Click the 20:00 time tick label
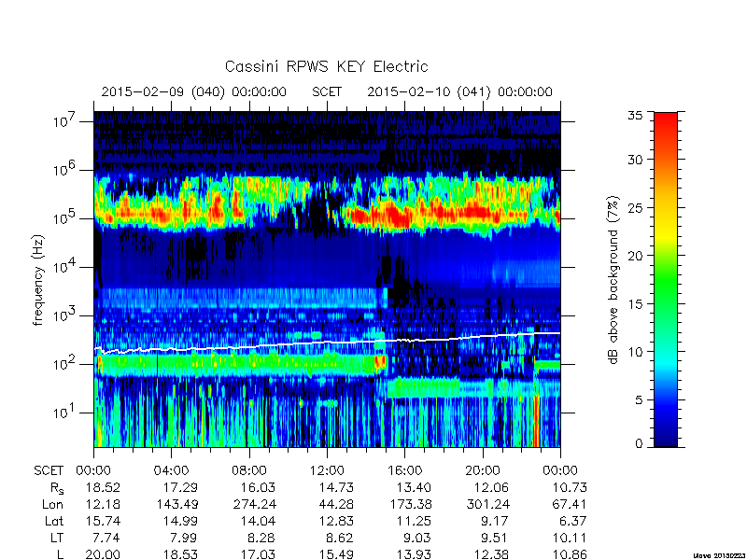 point(482,470)
